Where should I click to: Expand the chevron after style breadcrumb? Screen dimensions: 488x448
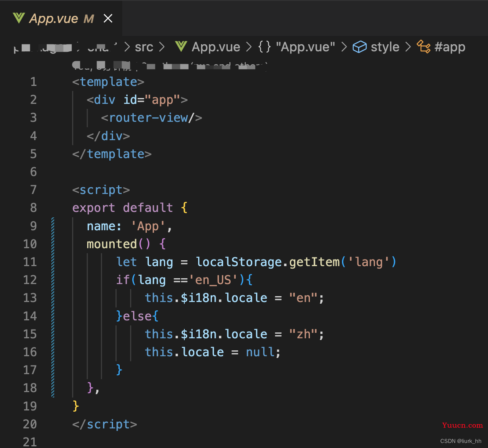[x=408, y=47]
